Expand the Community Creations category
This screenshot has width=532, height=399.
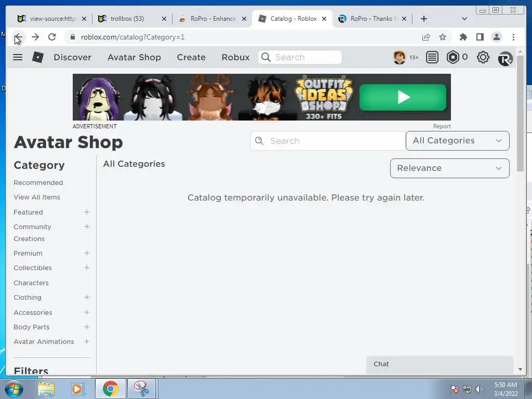[87, 227]
